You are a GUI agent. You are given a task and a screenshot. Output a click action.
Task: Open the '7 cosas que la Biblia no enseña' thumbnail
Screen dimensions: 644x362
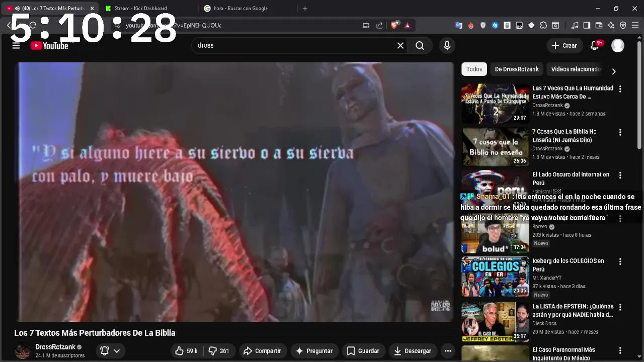[x=496, y=147]
